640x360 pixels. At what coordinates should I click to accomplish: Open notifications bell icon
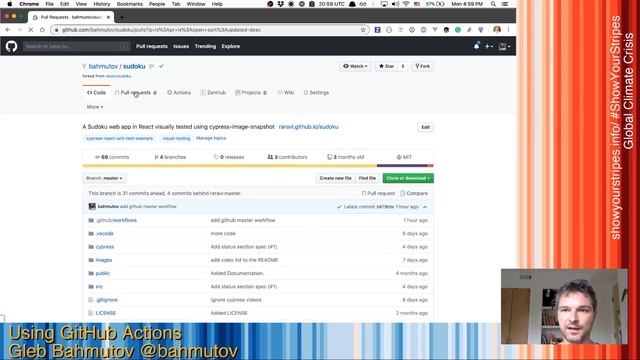tap(476, 46)
